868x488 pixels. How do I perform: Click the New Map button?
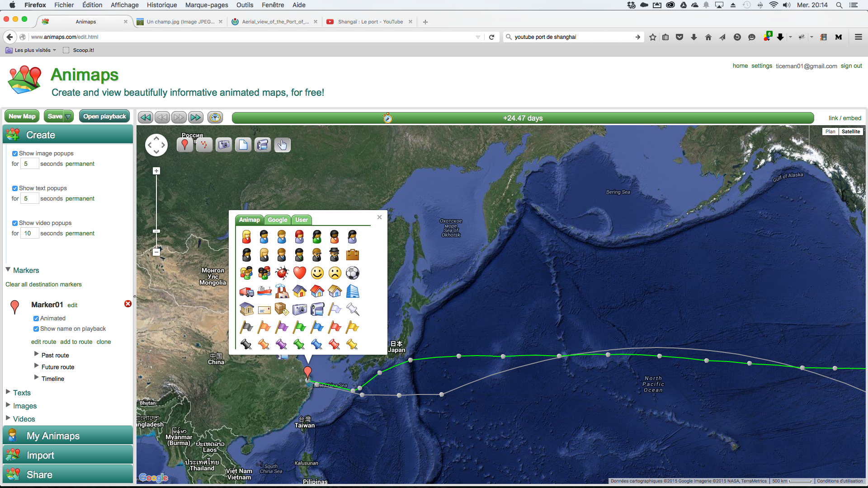22,116
